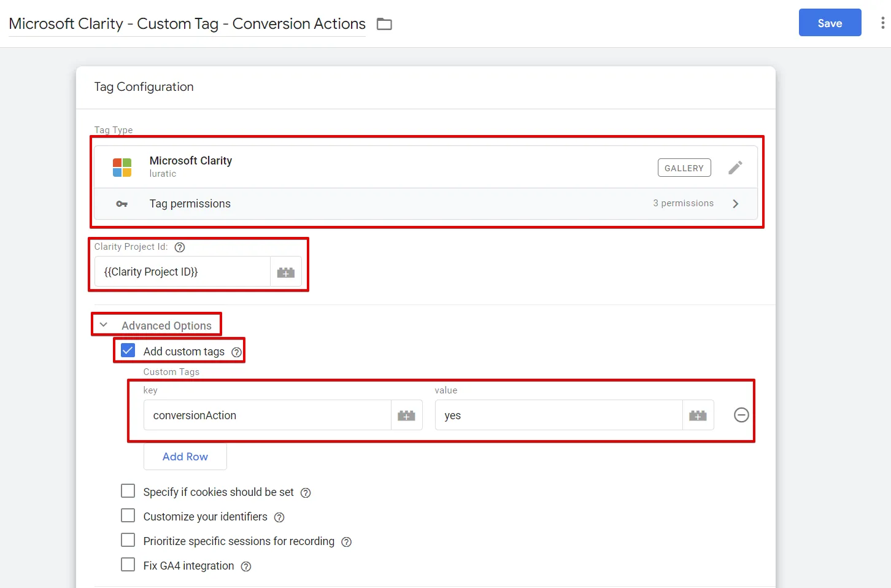Image resolution: width=891 pixels, height=588 pixels.
Task: Click the 3 permissions text
Action: click(x=683, y=203)
